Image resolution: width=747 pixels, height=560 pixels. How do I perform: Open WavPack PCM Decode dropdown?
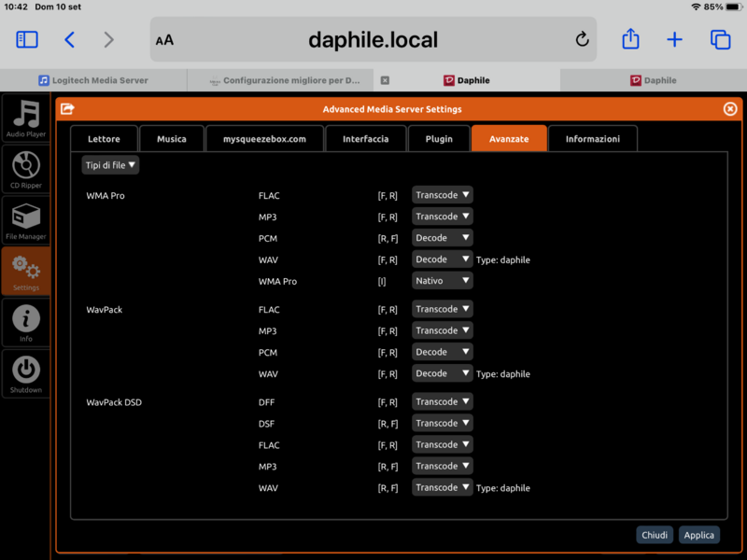(443, 353)
